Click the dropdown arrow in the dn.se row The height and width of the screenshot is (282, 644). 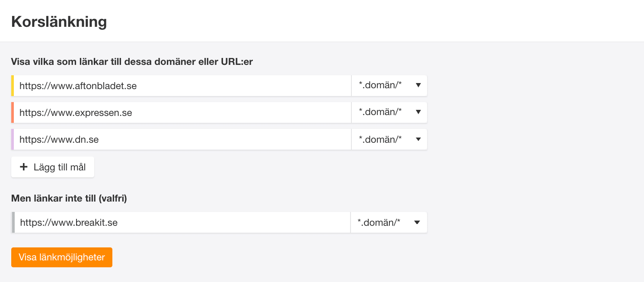coord(418,139)
